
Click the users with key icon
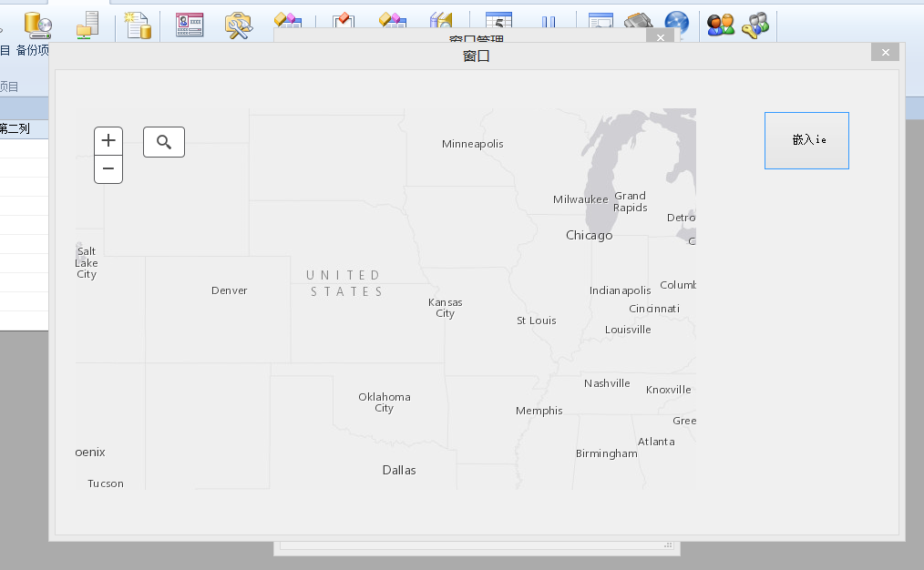pos(755,25)
